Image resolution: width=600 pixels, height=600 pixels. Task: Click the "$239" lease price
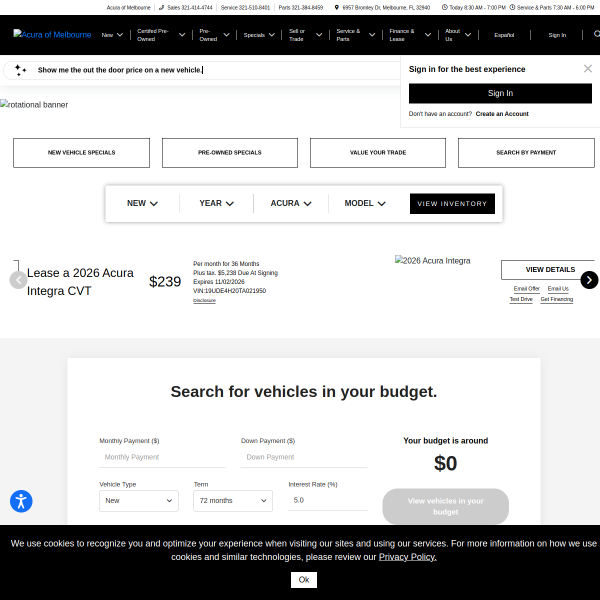(165, 282)
